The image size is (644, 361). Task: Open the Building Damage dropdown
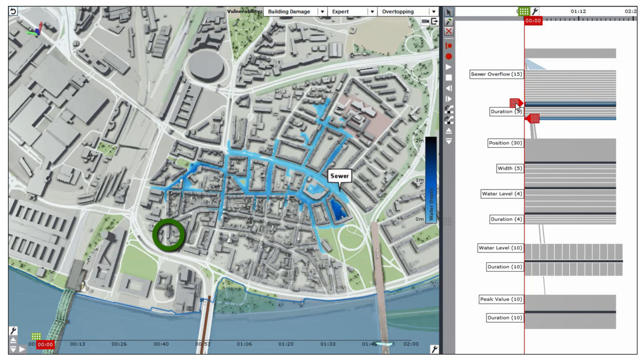pyautogui.click(x=322, y=12)
